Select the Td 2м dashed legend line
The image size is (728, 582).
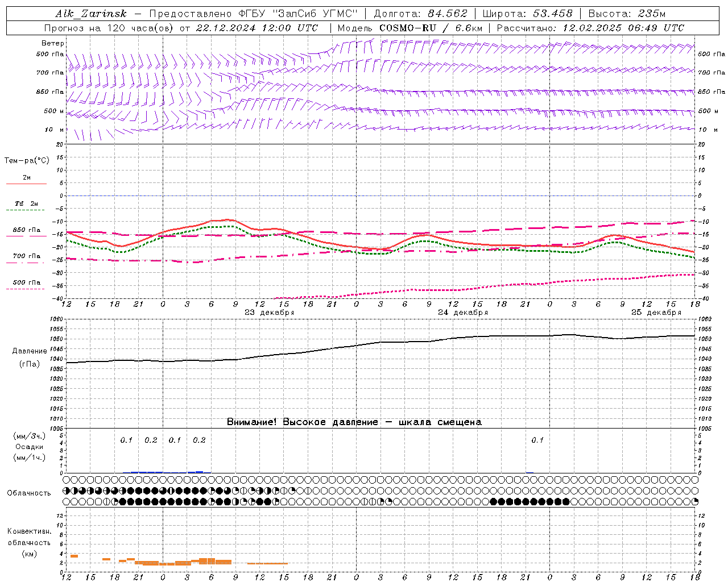coord(26,210)
